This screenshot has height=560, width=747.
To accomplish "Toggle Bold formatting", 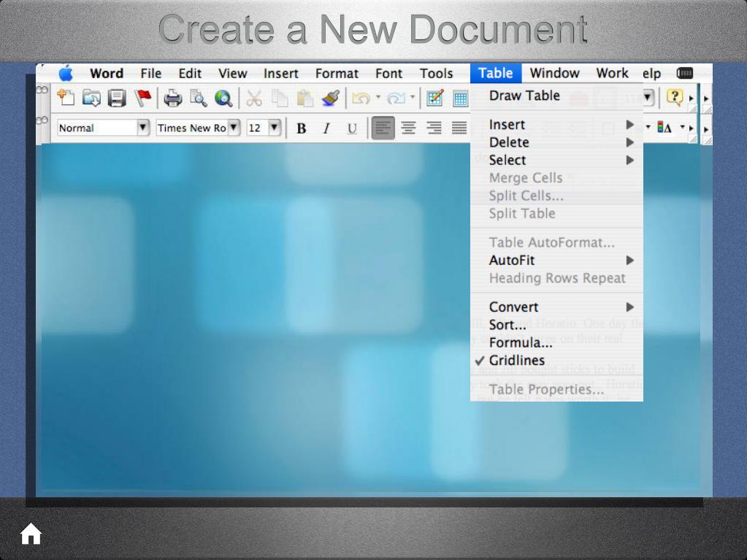I will [x=301, y=128].
